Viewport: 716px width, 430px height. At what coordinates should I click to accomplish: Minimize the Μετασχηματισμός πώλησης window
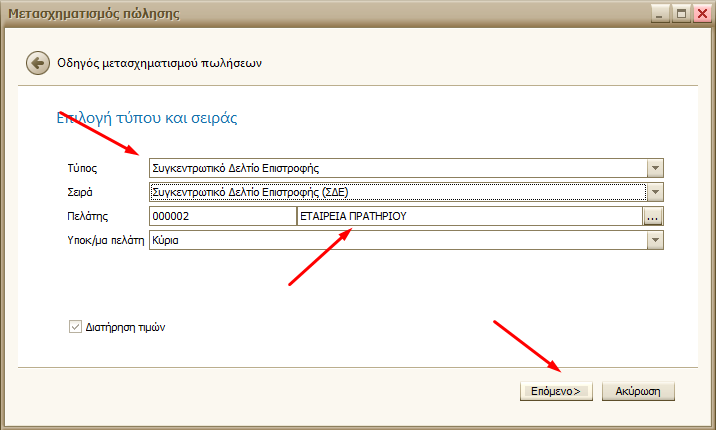pos(659,12)
